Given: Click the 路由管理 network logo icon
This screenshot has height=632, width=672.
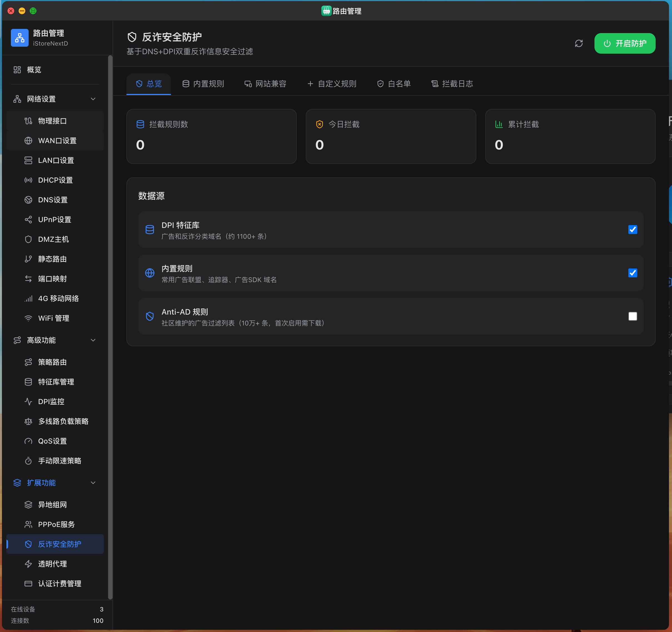Looking at the screenshot, I should [x=20, y=38].
